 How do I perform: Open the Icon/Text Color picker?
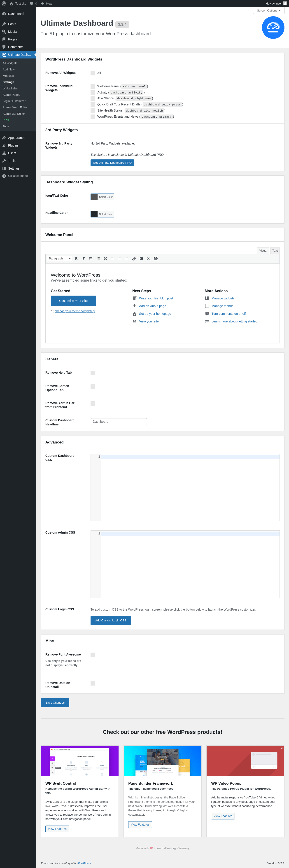click(x=103, y=197)
